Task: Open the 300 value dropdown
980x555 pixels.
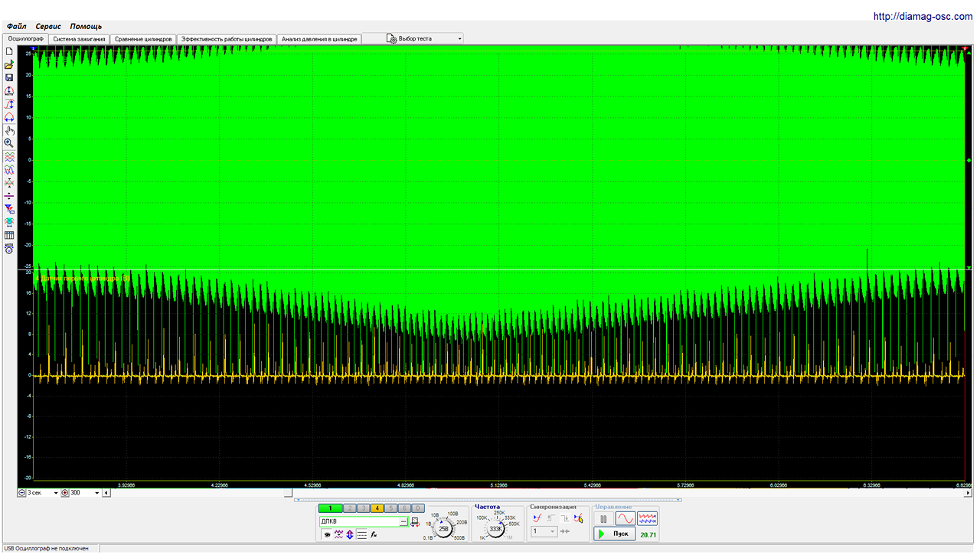Action: 97,492
